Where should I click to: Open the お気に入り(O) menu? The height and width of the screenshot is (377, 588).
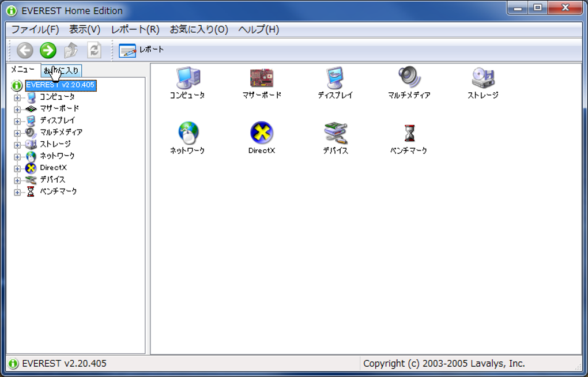[x=199, y=29]
